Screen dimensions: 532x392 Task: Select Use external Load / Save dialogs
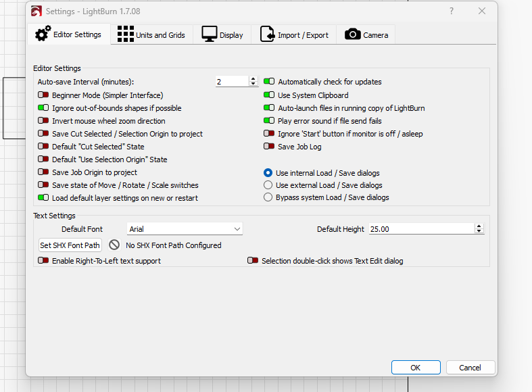(268, 185)
